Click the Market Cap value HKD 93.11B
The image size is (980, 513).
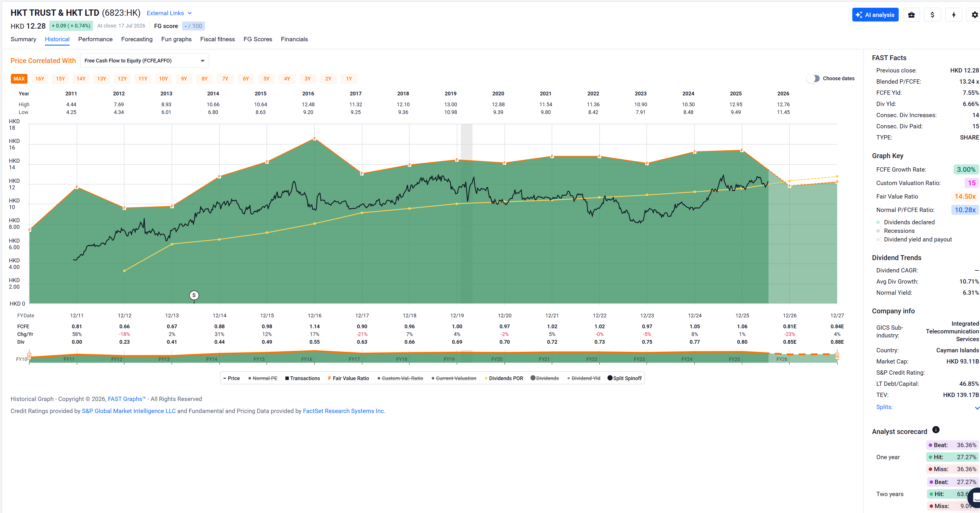coord(963,361)
